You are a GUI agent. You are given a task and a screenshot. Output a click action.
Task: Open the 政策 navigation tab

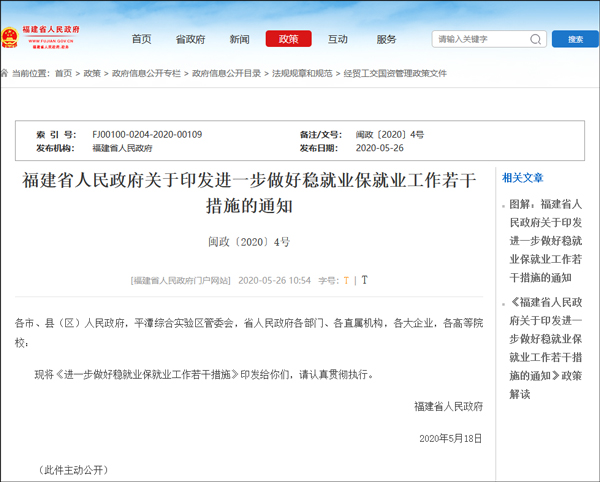tap(289, 39)
